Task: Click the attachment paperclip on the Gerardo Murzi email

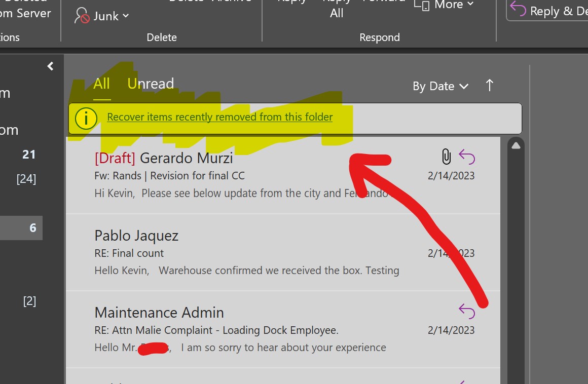Action: click(446, 157)
